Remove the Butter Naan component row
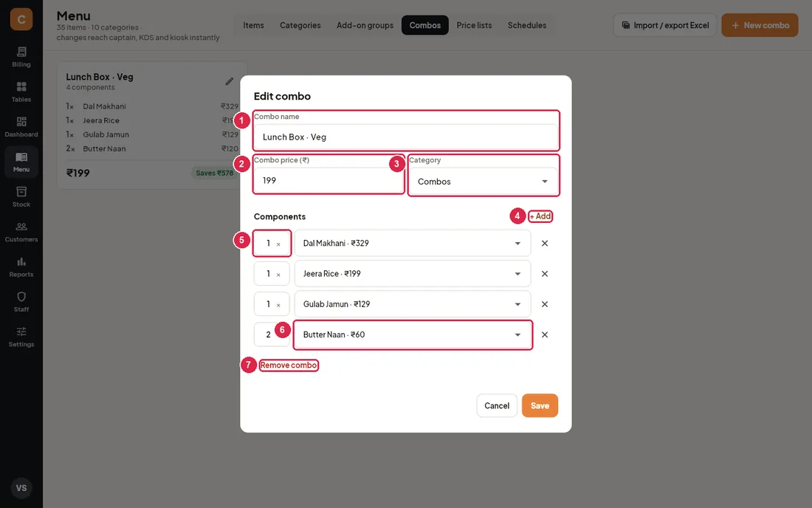Viewport: 812px width, 508px height. [545, 334]
